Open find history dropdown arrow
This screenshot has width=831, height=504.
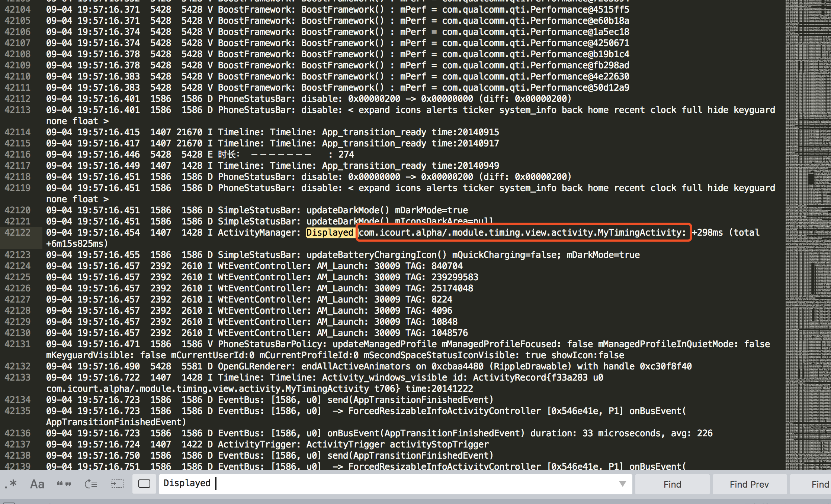click(x=622, y=484)
